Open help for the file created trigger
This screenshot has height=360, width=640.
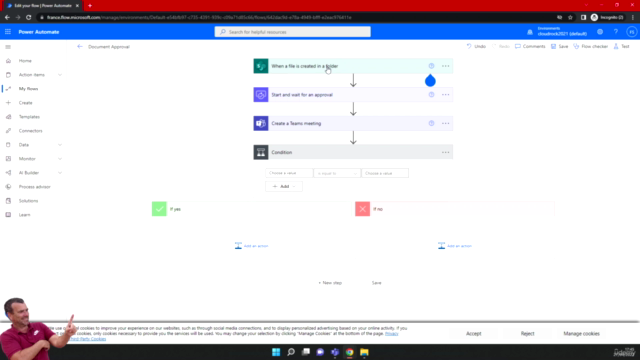[x=431, y=66]
